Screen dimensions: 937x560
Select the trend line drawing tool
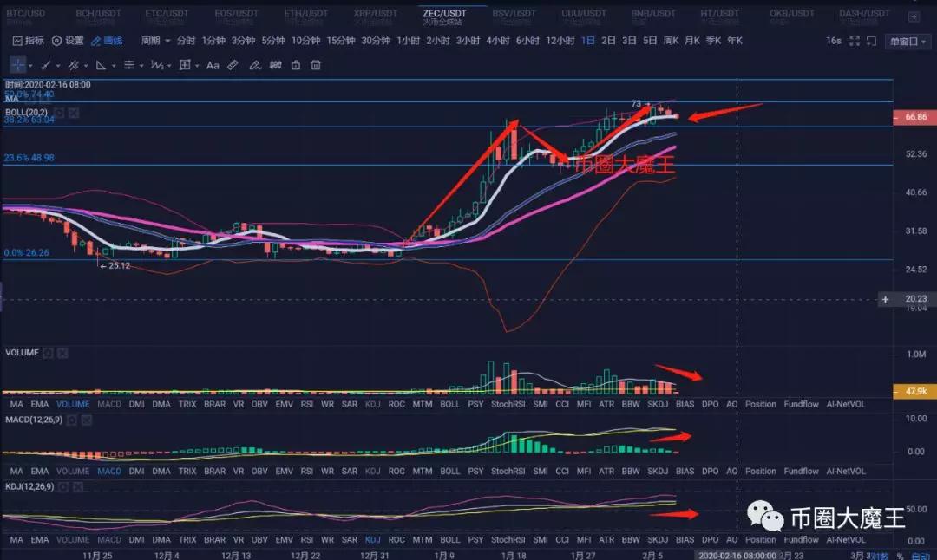tap(46, 65)
